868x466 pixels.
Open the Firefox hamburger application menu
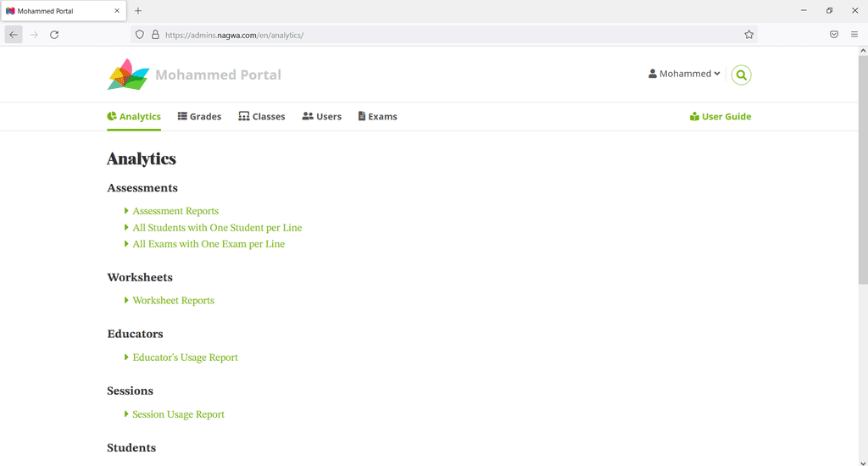tap(854, 35)
